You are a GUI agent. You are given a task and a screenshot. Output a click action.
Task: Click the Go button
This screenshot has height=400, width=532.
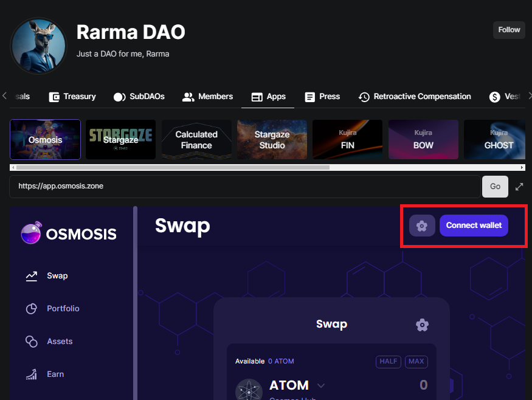click(495, 186)
